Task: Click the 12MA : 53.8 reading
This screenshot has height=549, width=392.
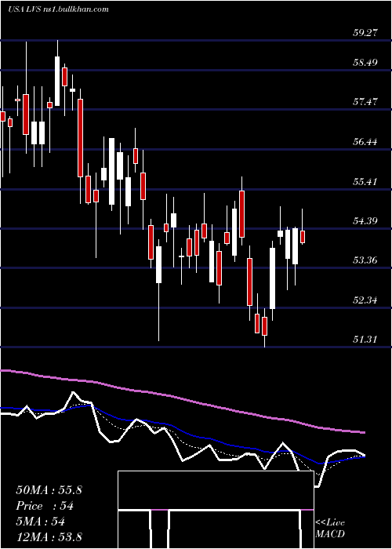Action: pyautogui.click(x=49, y=536)
